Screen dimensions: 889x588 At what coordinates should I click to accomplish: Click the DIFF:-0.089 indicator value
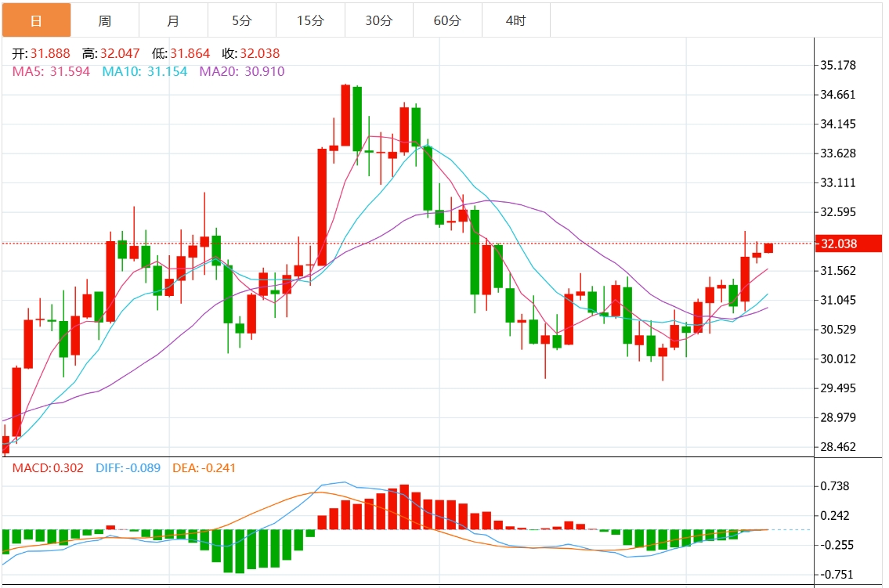click(x=128, y=468)
